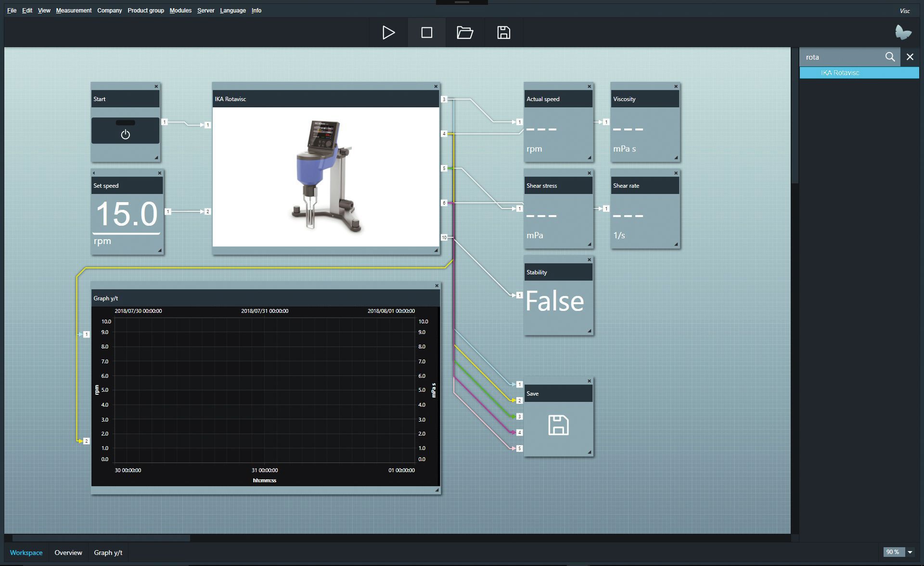Stop the measurement with the square stop icon
This screenshot has height=566, width=924.
click(426, 33)
